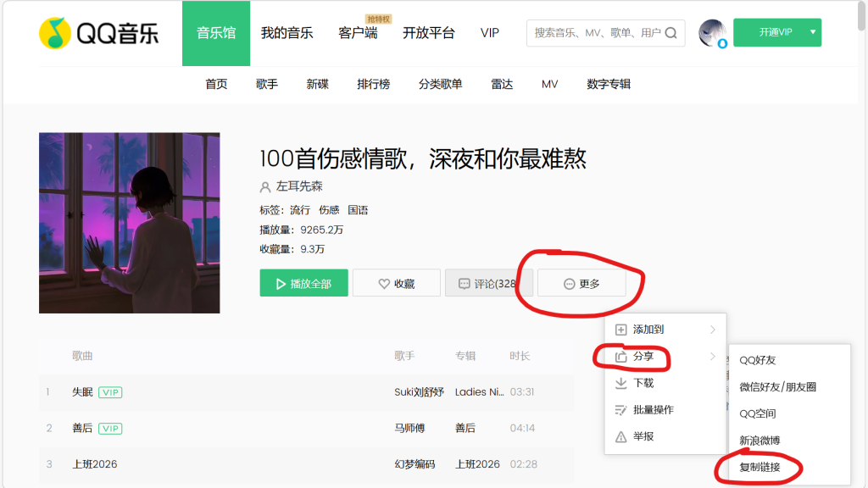Click the 下载 download arrow icon
This screenshot has height=488, width=868.
coord(620,383)
